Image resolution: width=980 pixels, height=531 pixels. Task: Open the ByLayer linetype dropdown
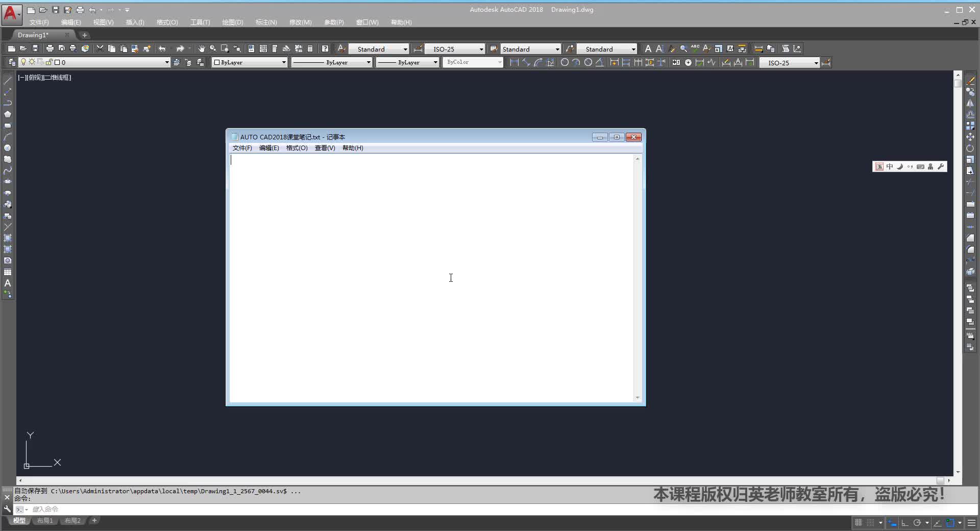(x=332, y=62)
